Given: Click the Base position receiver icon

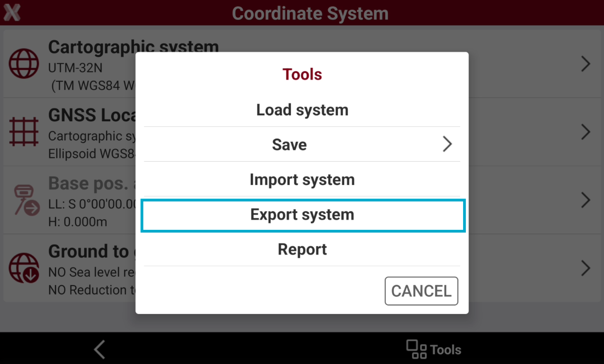Looking at the screenshot, I should tap(27, 200).
